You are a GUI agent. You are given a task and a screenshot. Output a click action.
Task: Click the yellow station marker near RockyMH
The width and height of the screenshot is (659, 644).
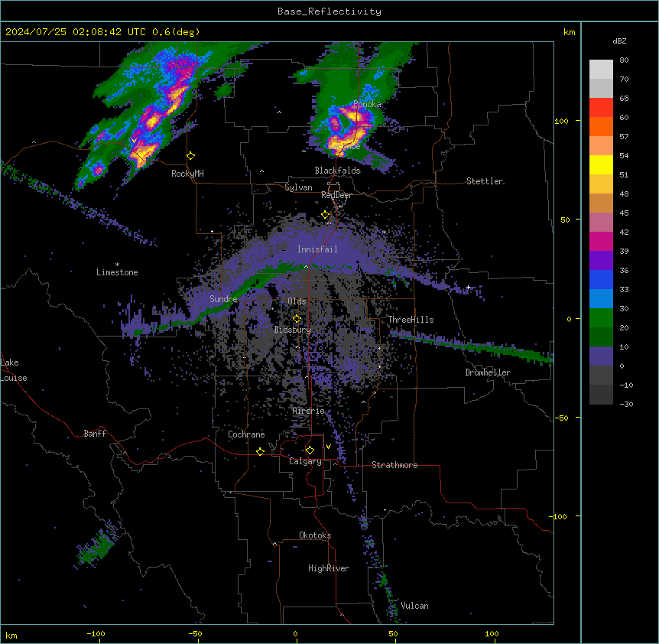click(x=191, y=156)
